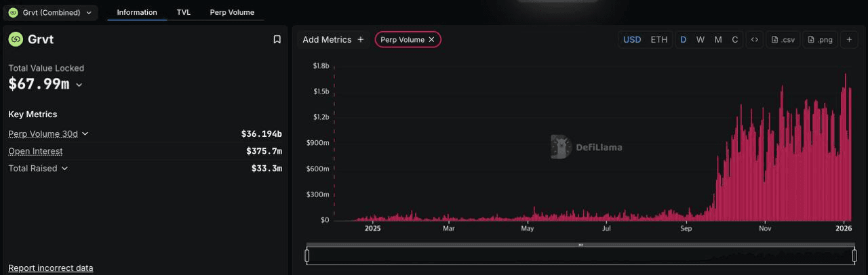The height and width of the screenshot is (275, 868).
Task: Bookmark the Grvt protocol
Action: [277, 39]
